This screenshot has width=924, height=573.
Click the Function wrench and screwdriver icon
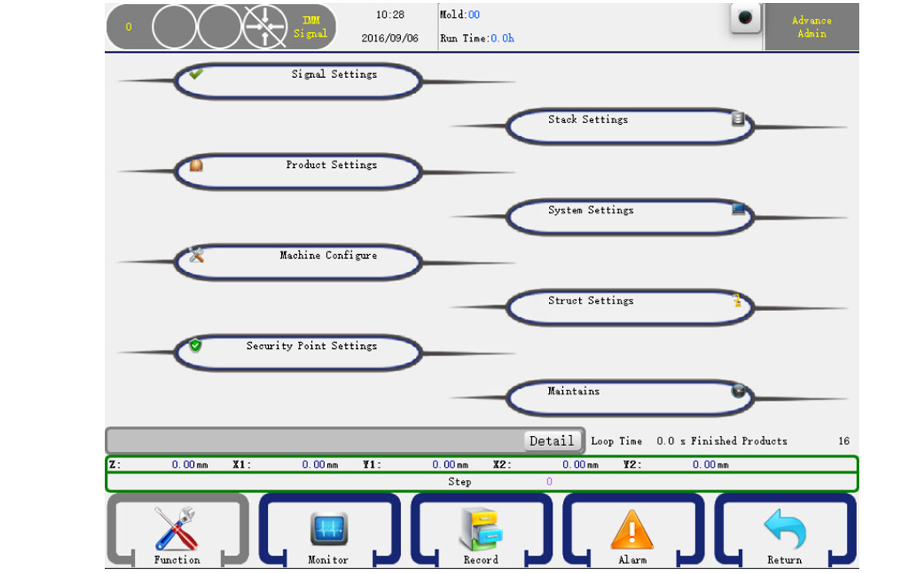pyautogui.click(x=176, y=528)
